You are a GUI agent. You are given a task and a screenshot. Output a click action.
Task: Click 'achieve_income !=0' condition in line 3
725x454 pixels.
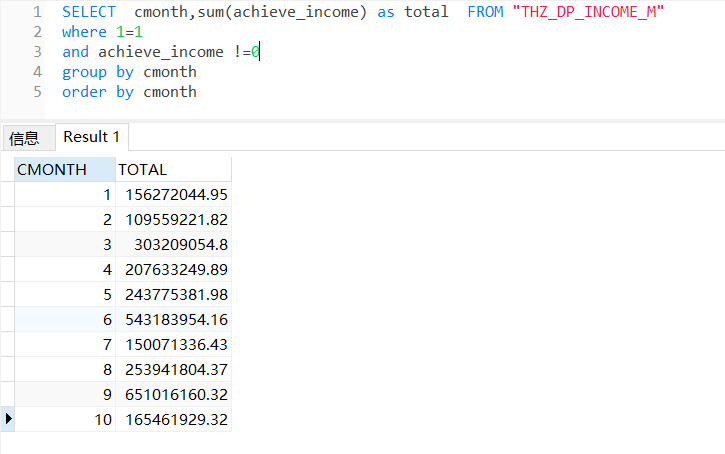point(179,52)
